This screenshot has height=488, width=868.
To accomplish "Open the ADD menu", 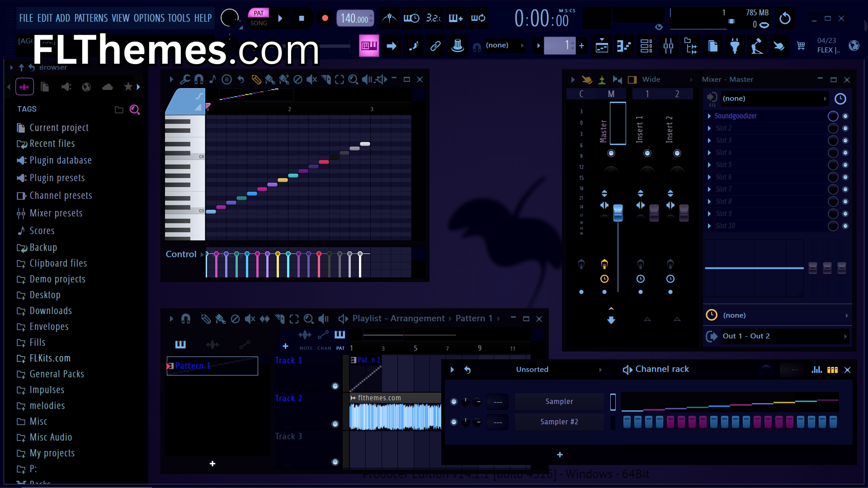I will click(x=63, y=18).
